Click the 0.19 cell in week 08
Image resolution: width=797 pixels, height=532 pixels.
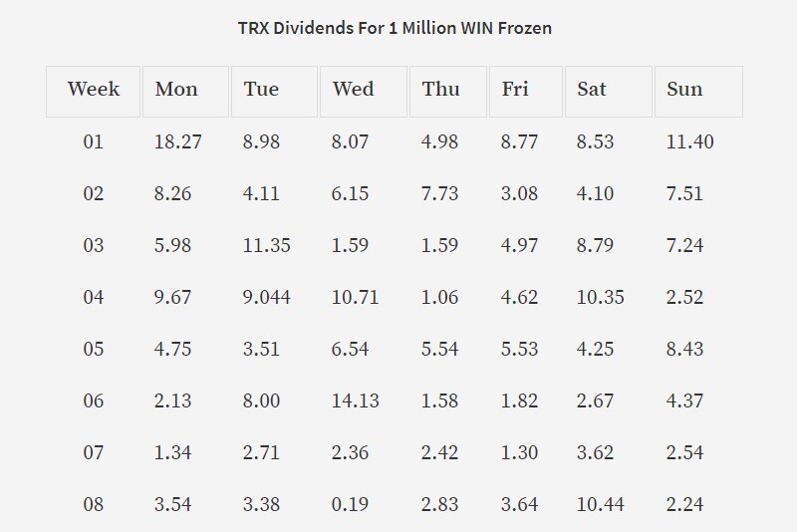pyautogui.click(x=350, y=504)
